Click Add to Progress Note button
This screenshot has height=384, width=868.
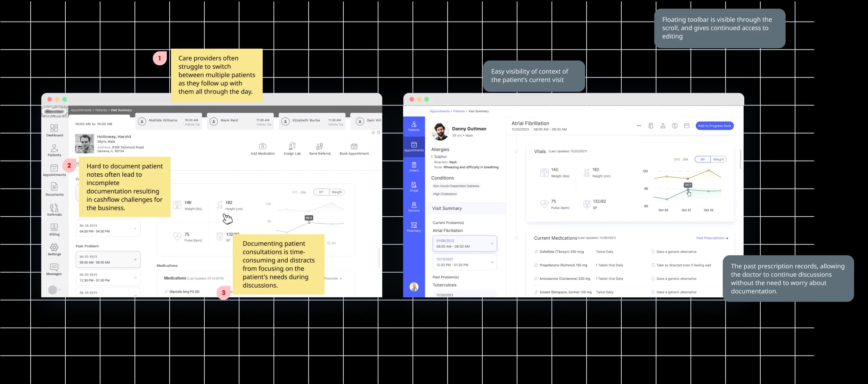[714, 126]
